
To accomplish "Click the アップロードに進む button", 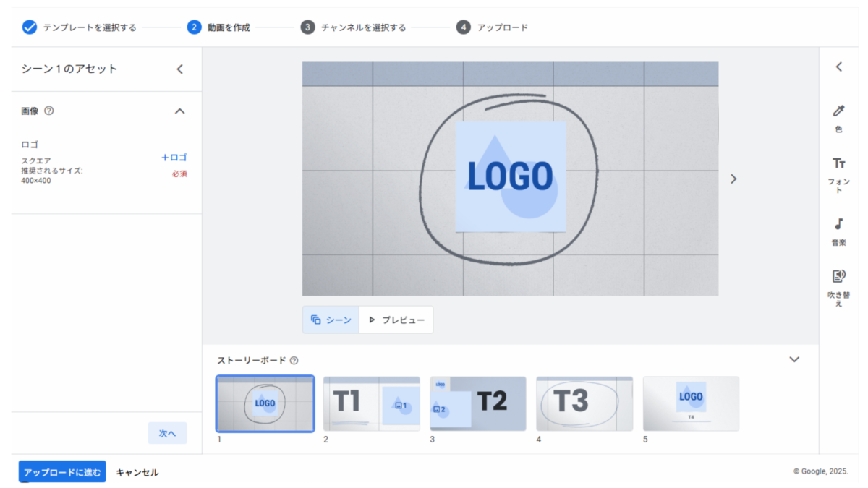I will click(62, 472).
